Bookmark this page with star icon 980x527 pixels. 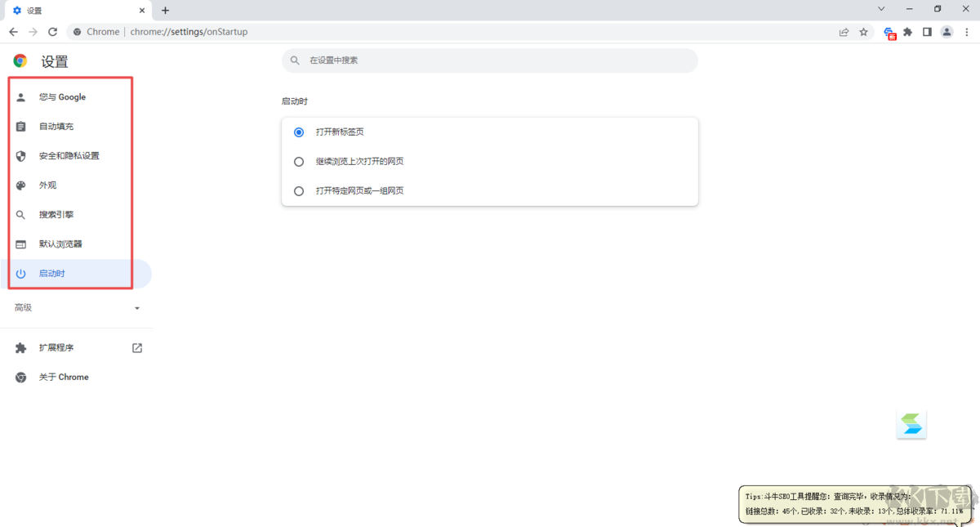pos(863,32)
